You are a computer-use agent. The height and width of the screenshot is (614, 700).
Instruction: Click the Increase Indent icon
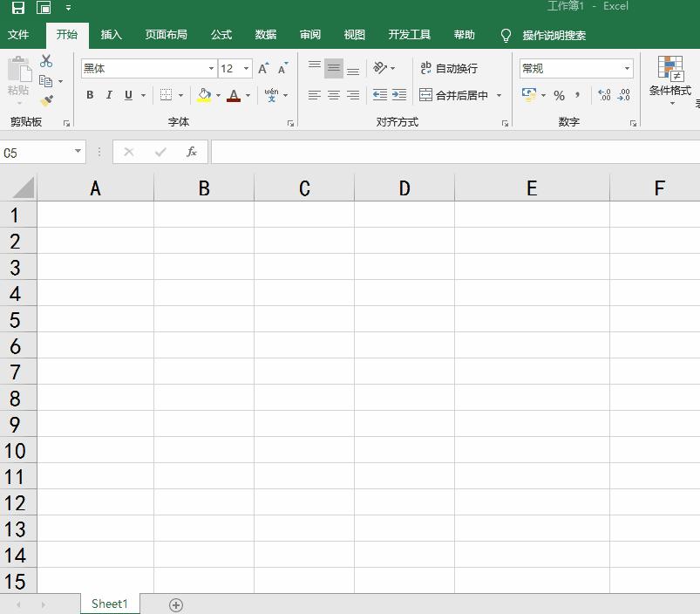398,95
